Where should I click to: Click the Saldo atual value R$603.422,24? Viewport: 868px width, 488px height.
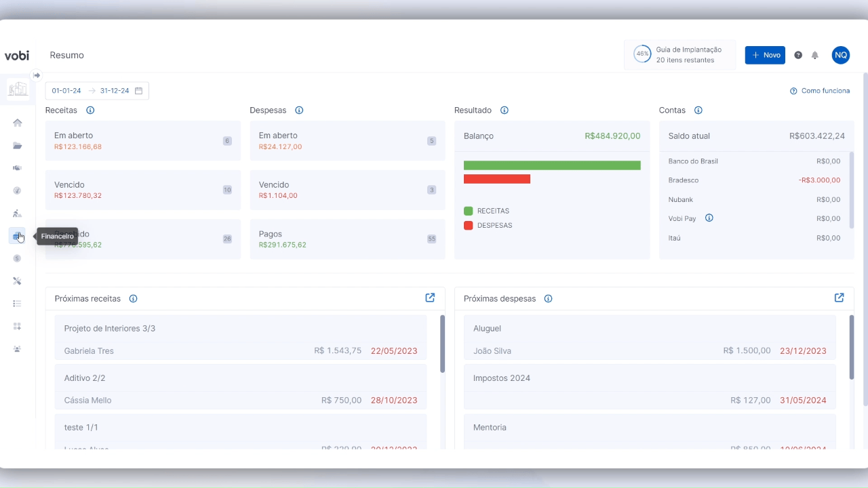(x=817, y=136)
